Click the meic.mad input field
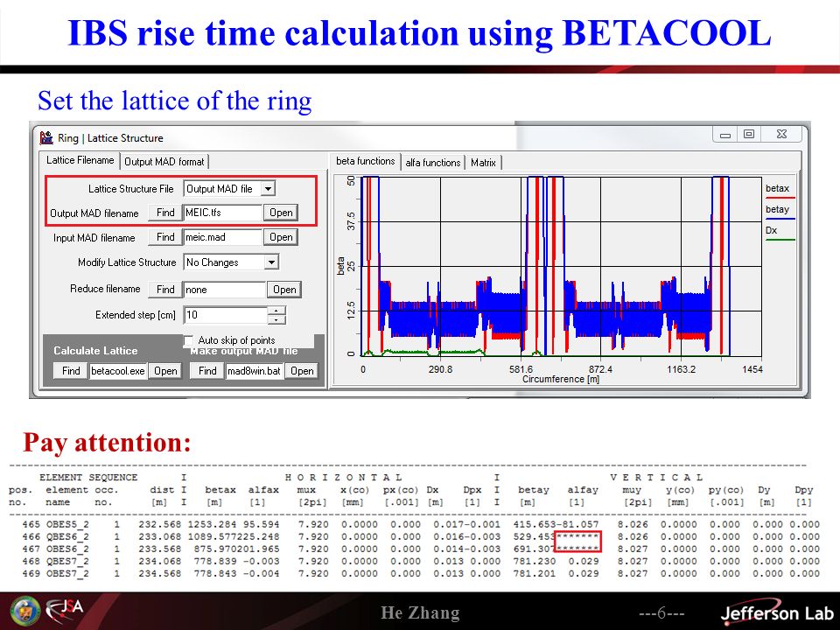This screenshot has height=630, width=840. point(223,237)
